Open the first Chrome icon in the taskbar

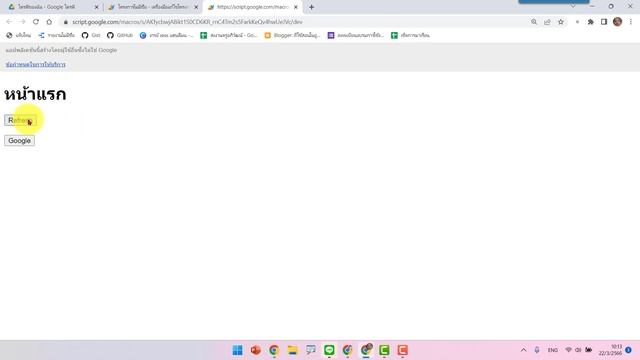274,350
